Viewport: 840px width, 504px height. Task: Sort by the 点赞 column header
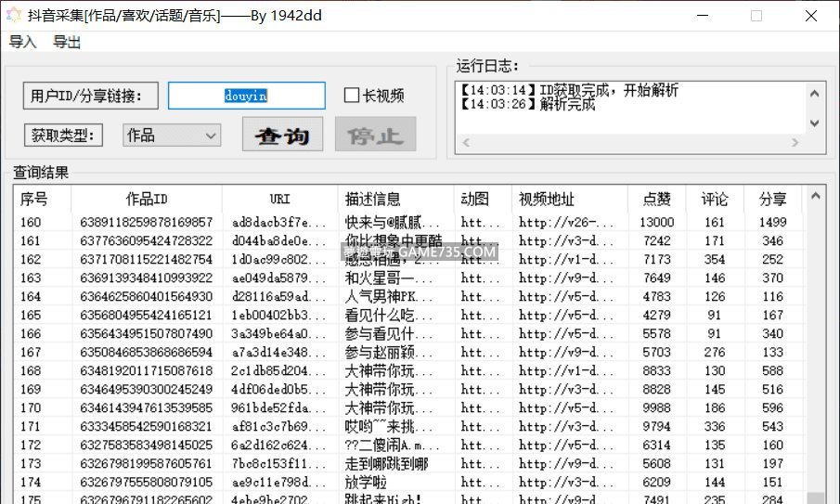click(656, 200)
